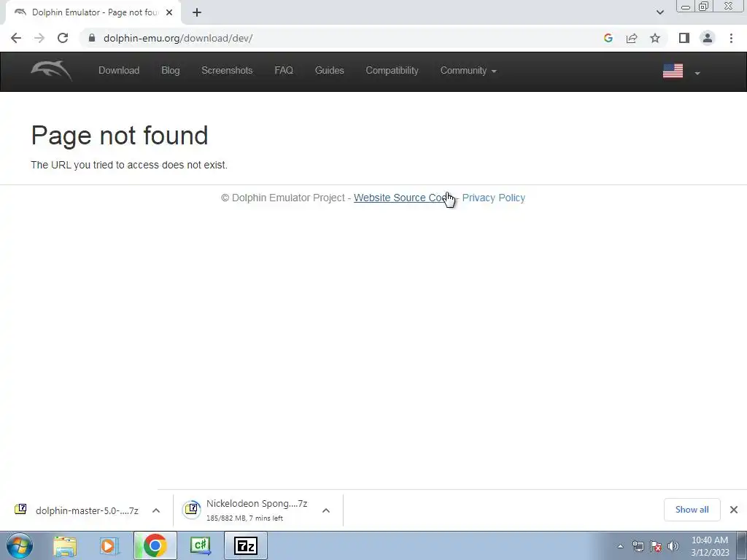This screenshot has height=560, width=747.
Task: Open the Screenshots nav item
Action: coord(227,71)
